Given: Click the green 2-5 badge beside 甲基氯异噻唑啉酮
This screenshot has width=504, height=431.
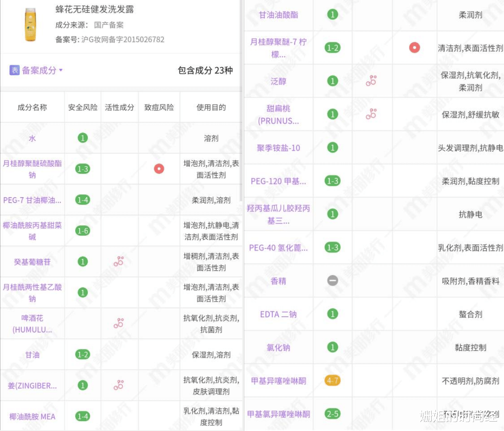Looking at the screenshot, I should click(332, 414).
